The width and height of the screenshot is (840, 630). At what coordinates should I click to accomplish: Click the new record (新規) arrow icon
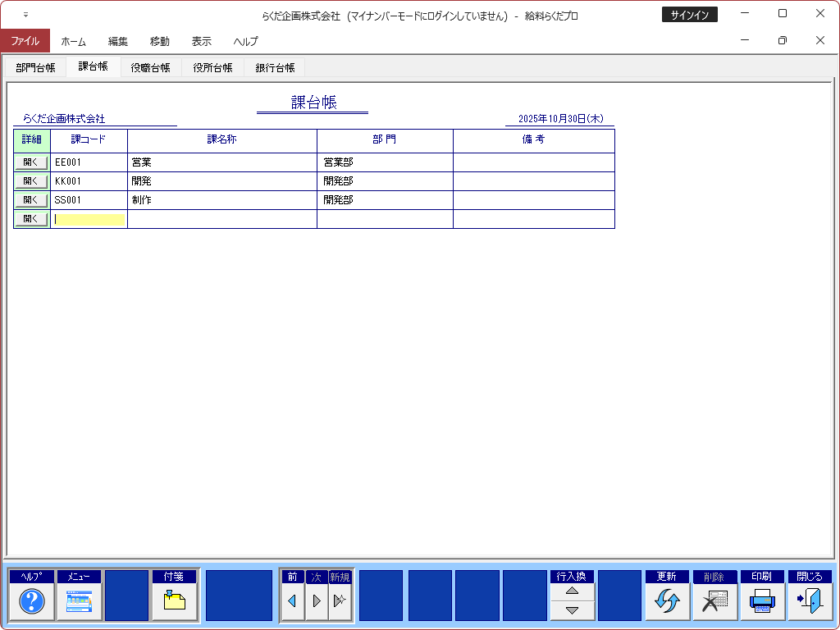pos(340,601)
